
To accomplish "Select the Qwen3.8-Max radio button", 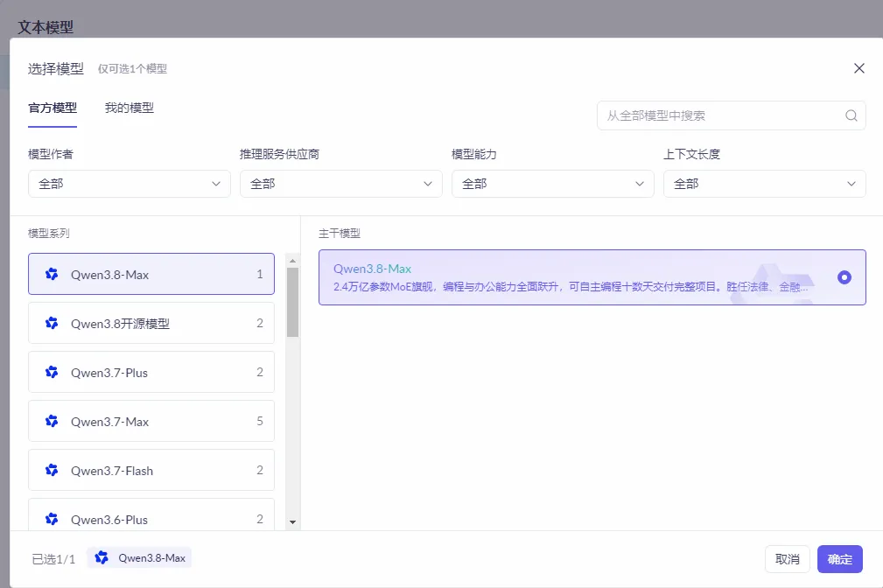I will click(x=844, y=277).
